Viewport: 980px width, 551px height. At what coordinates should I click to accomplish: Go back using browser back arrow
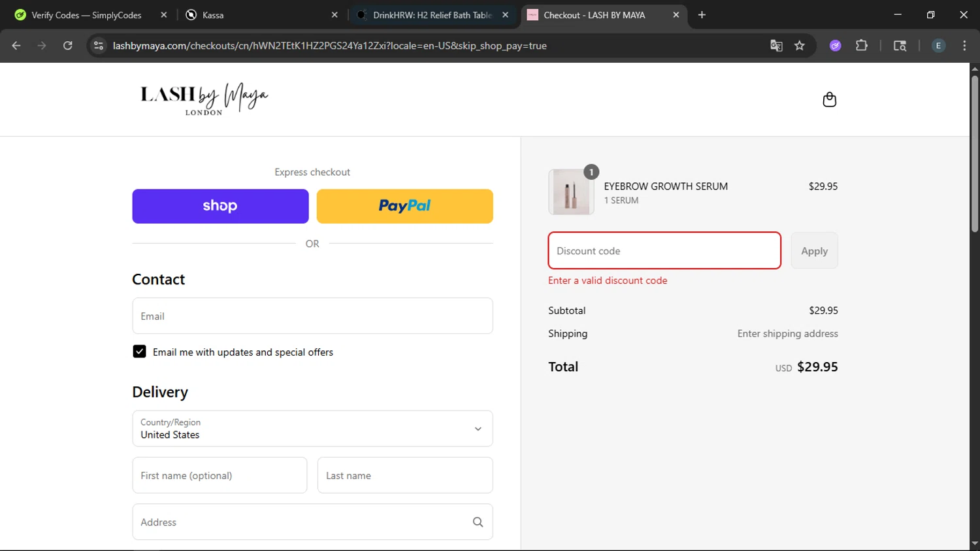pos(16,46)
